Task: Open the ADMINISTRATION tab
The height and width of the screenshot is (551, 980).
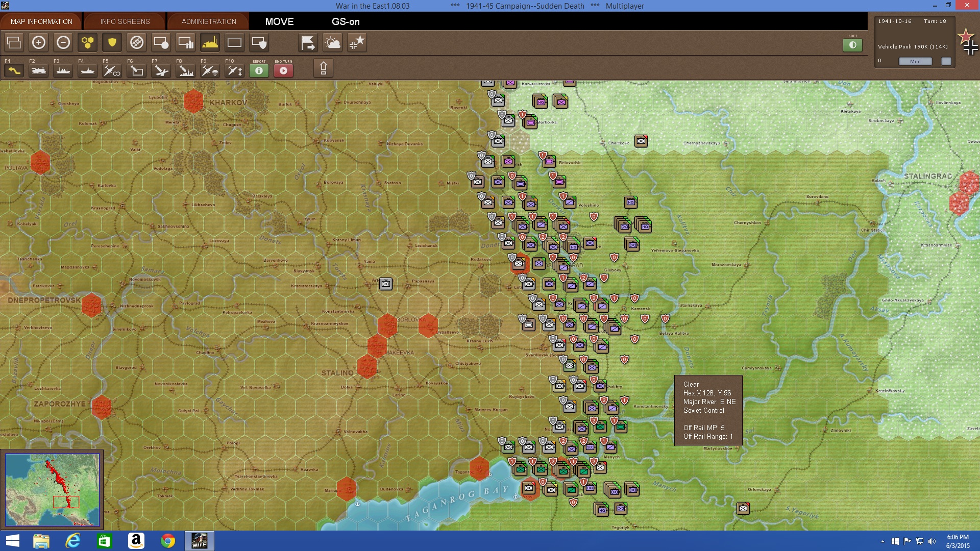Action: (209, 21)
